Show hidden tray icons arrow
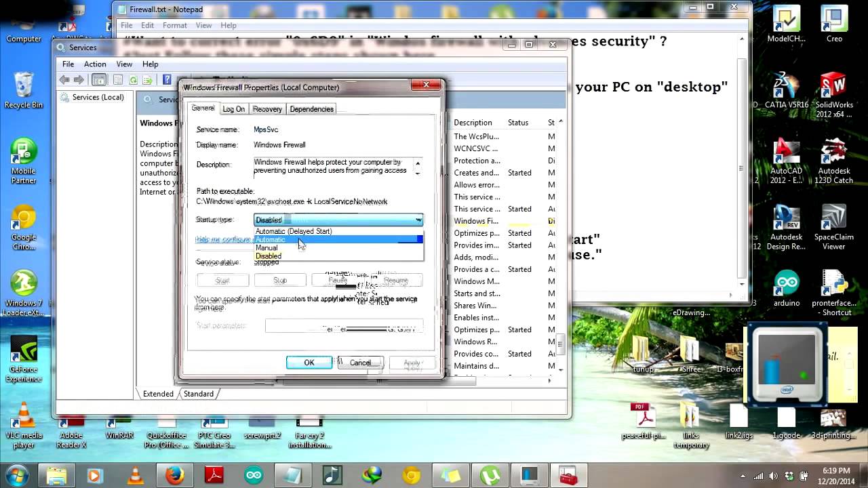 [743, 476]
